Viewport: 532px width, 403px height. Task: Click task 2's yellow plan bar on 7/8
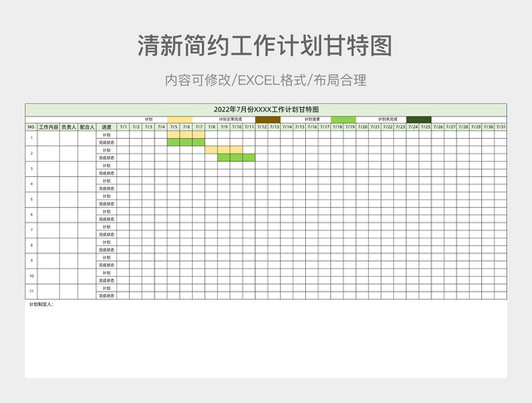[211, 150]
